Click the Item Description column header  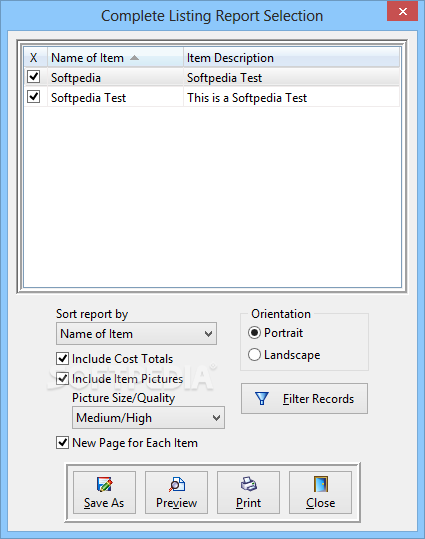(292, 57)
